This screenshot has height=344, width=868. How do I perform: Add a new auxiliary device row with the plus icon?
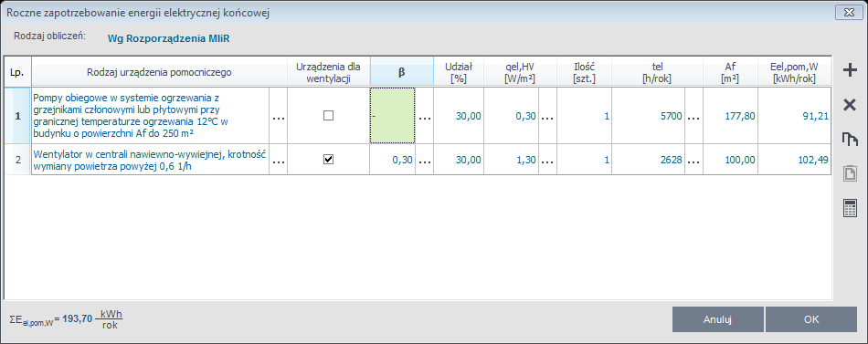(849, 70)
